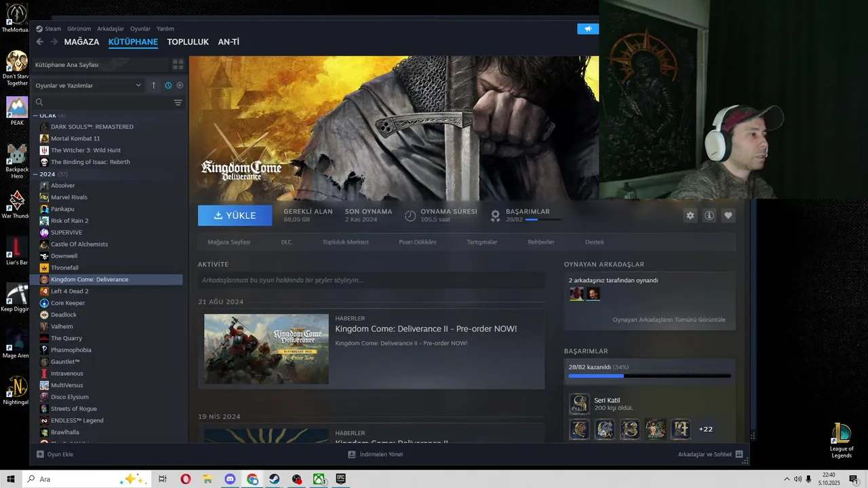
Task: Open Epic Games Launcher taskbar icon
Action: (340, 479)
